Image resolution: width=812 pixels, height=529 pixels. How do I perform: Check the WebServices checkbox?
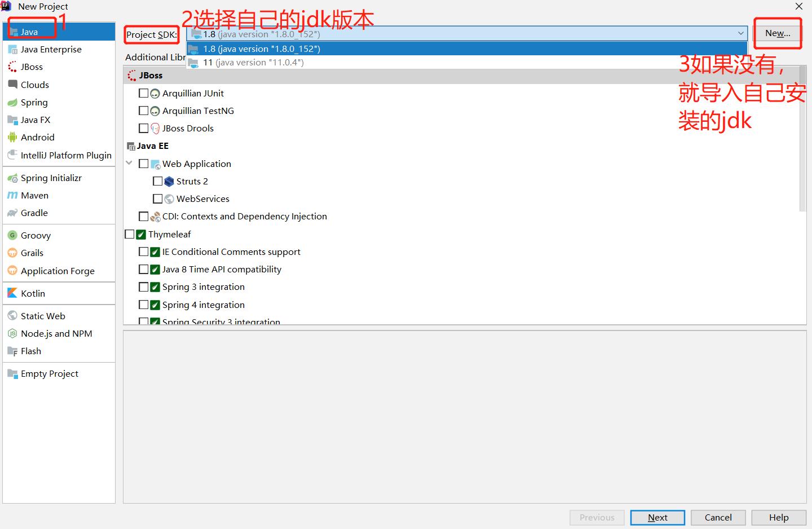click(x=157, y=199)
